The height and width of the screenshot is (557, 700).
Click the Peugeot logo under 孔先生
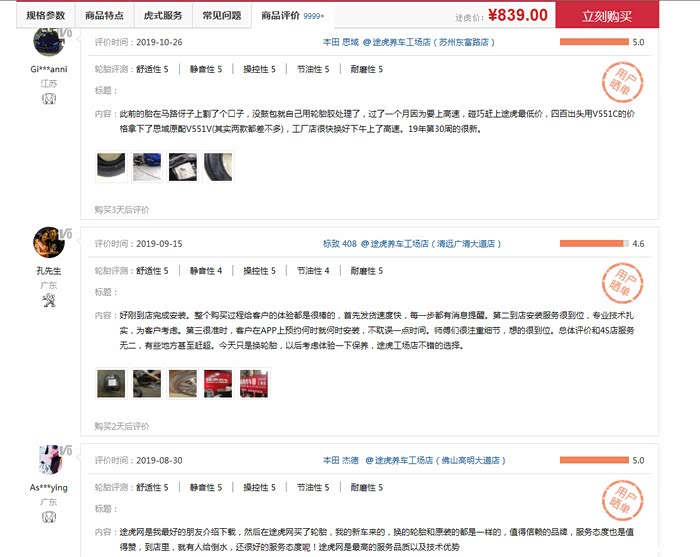(49, 300)
